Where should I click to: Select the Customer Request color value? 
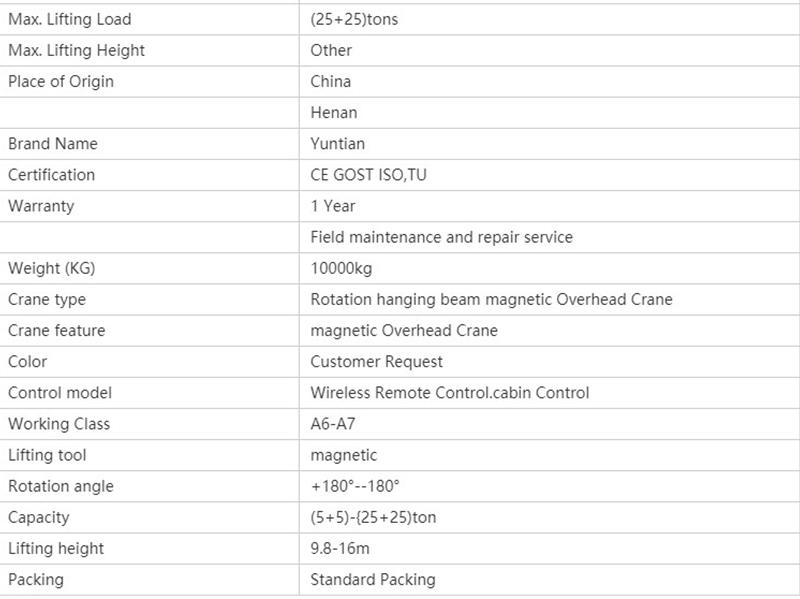pos(377,362)
